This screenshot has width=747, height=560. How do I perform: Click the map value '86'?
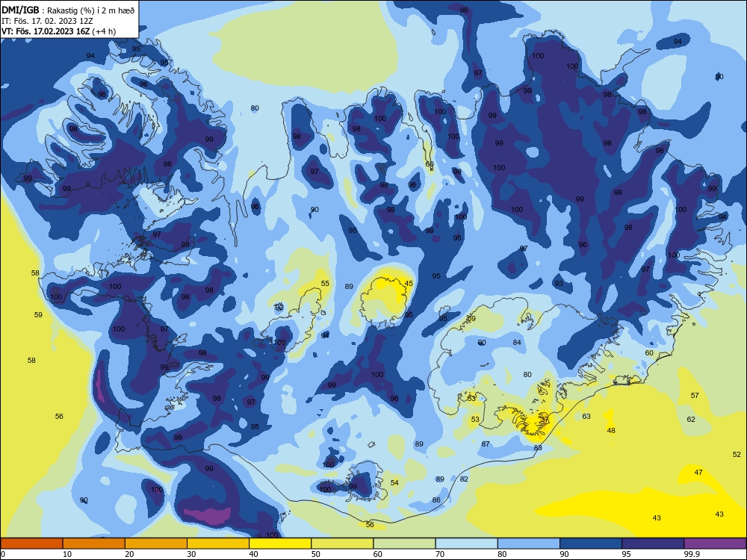tap(436, 500)
